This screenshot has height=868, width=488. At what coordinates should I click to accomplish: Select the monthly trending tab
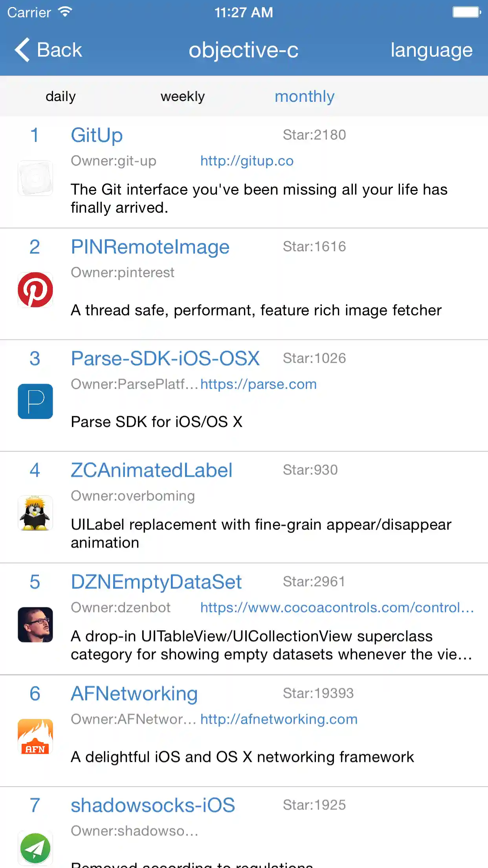pos(305,96)
